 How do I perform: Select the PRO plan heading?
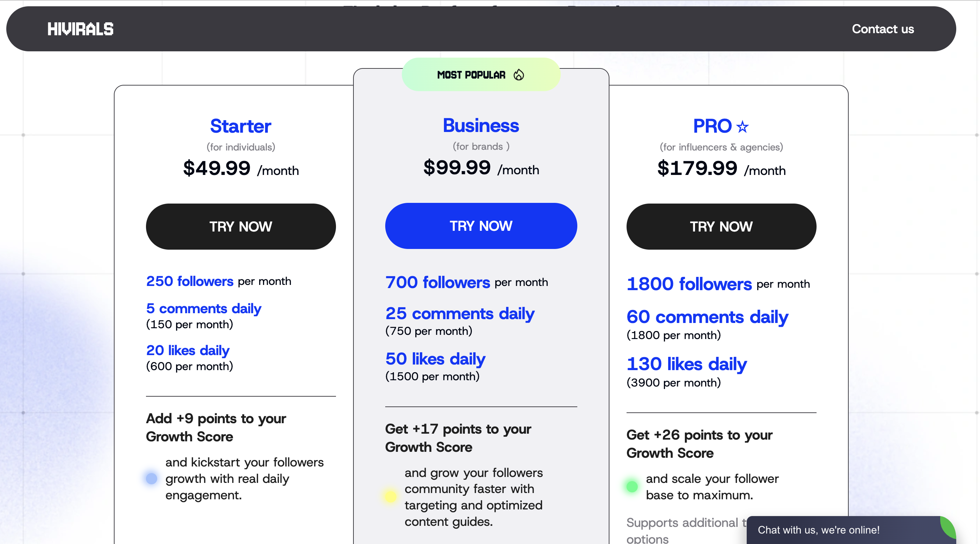[712, 126]
